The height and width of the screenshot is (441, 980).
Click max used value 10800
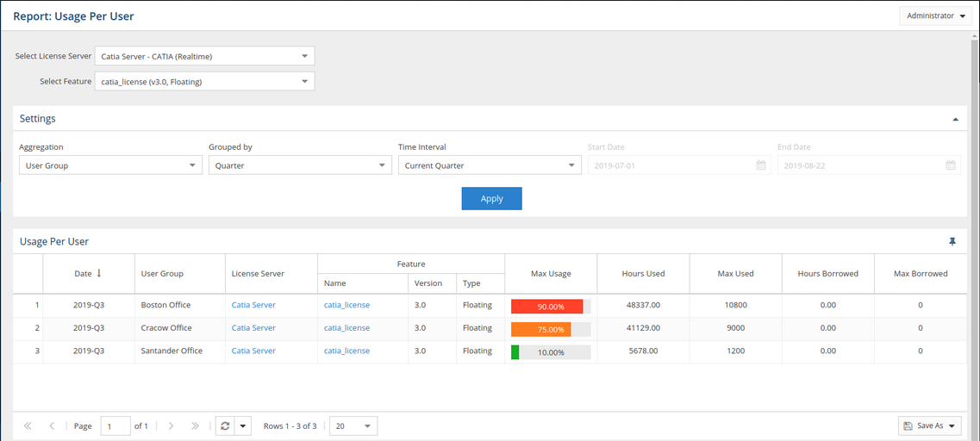click(735, 306)
